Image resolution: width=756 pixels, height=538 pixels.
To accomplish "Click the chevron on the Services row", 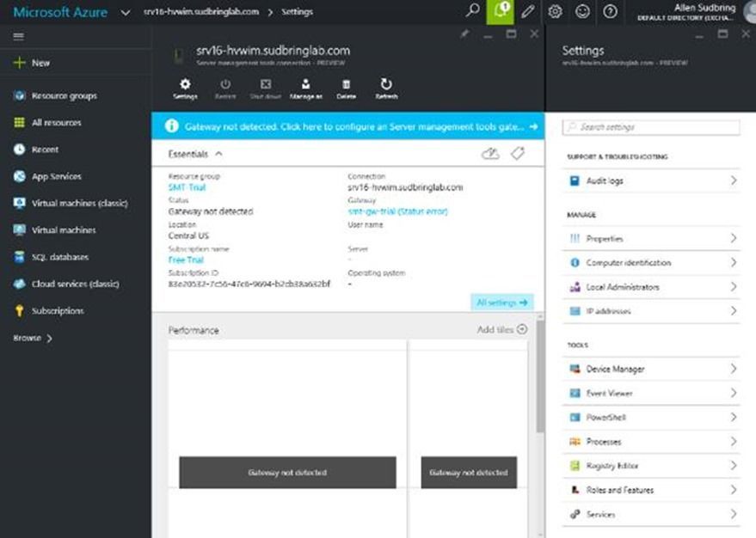I will click(734, 515).
